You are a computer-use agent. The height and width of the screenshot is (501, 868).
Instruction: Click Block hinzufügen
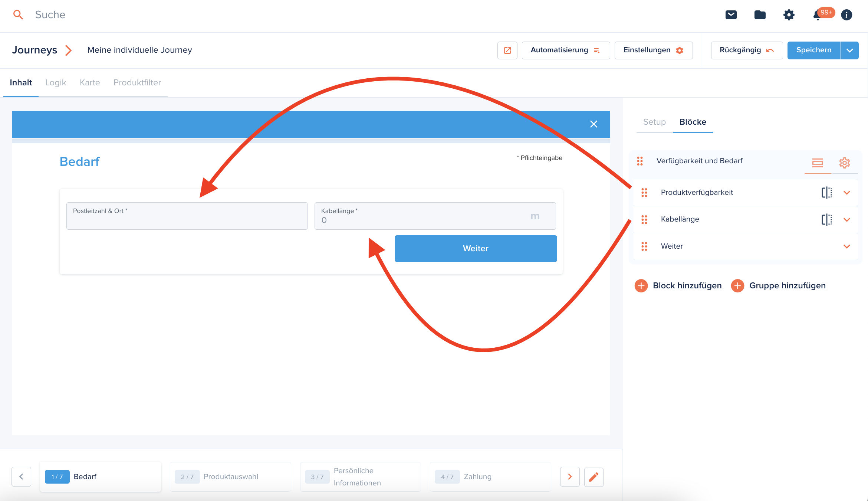(x=678, y=286)
